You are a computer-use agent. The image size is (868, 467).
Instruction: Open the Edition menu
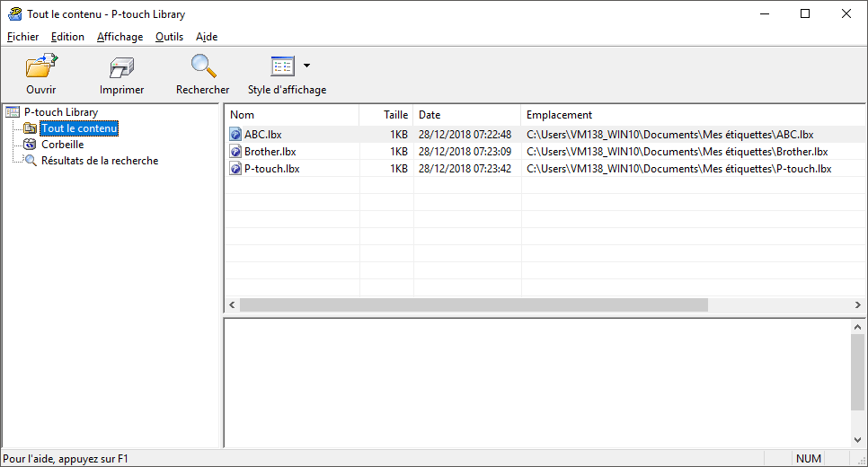click(x=67, y=37)
